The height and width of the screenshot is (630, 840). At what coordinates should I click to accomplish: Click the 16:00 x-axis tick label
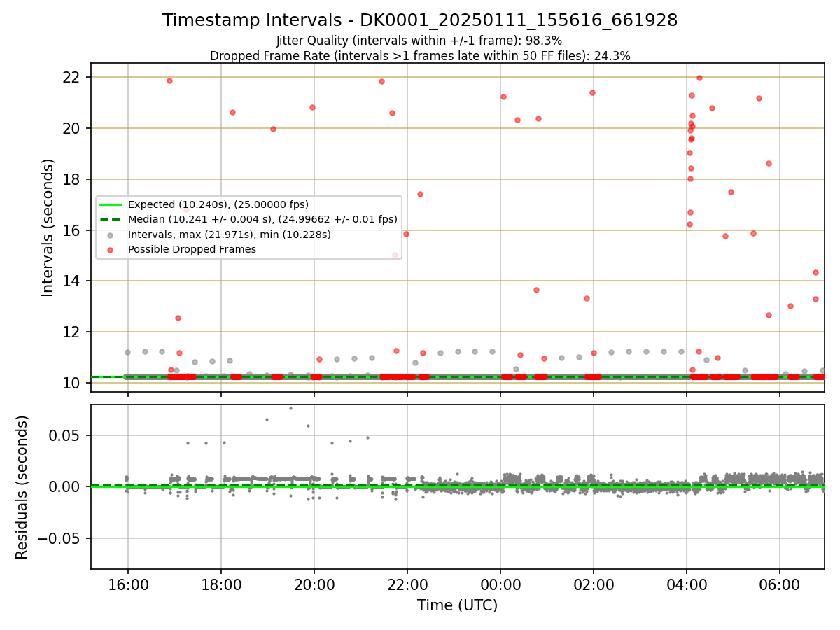coord(127,585)
